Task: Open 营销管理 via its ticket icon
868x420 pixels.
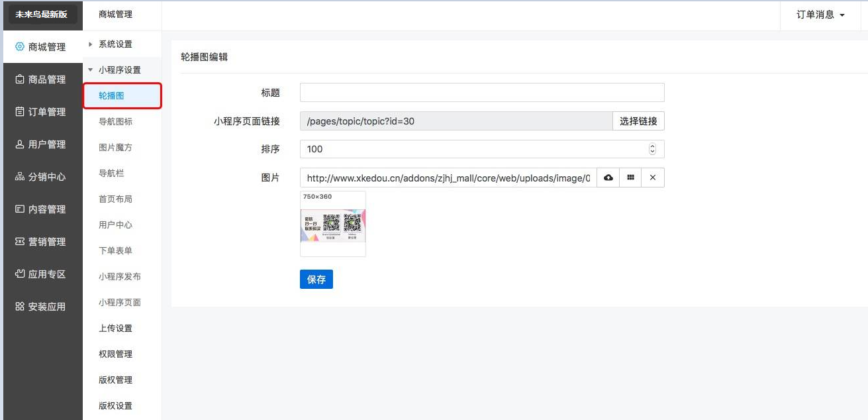Action: tap(20, 242)
